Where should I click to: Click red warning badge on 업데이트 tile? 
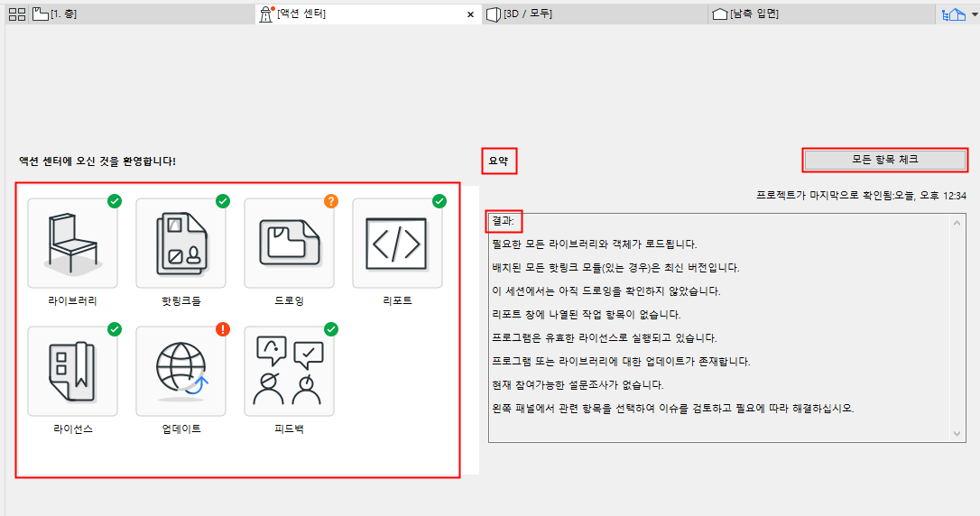tap(223, 329)
